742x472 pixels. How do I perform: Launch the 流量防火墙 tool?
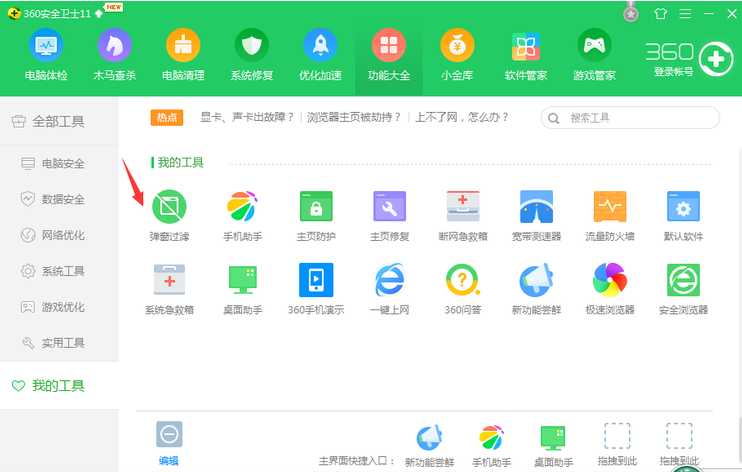pos(610,215)
